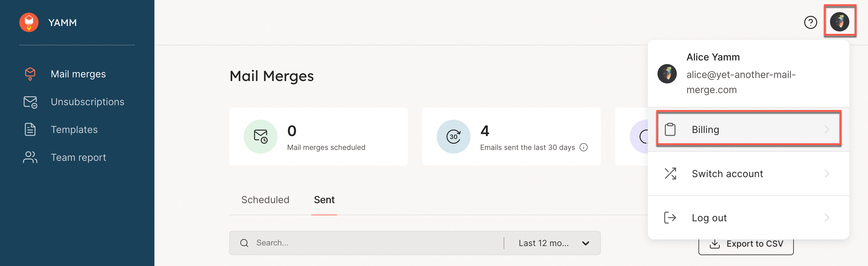Viewport: 868px width, 266px height.
Task: Click the Team report people icon
Action: [x=30, y=157]
